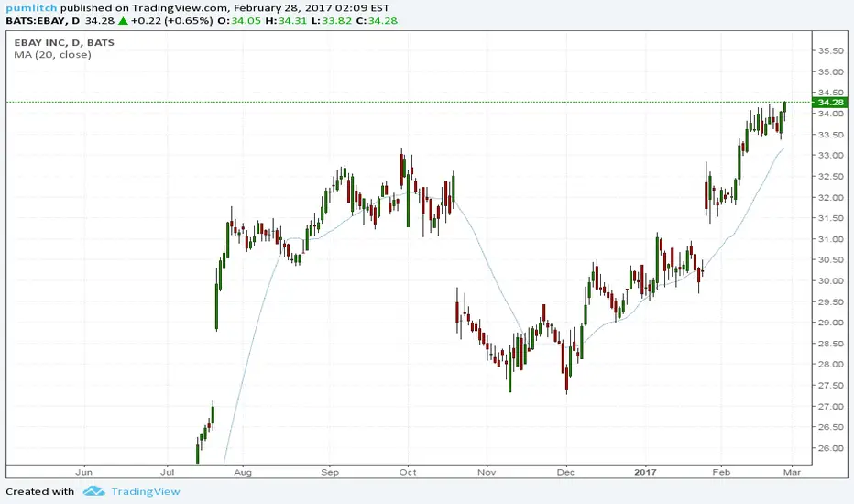Click the BATS:EBAY, D symbol text

click(x=42, y=21)
